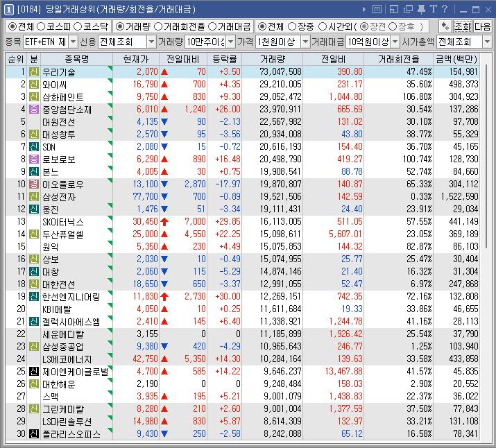This screenshot has height=448, width=496.
Task: Sort by the 종목명 column header
Action: pos(76,59)
